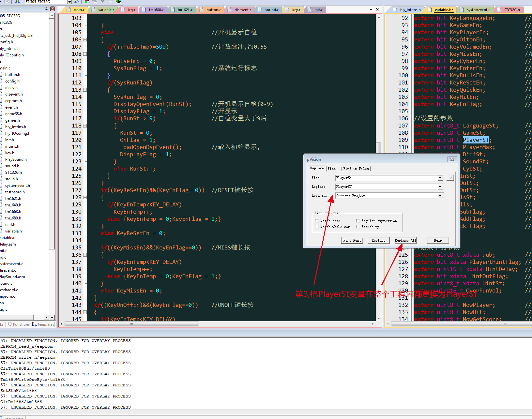
Task: Switch to the main.c editor tab
Action: pos(76,10)
